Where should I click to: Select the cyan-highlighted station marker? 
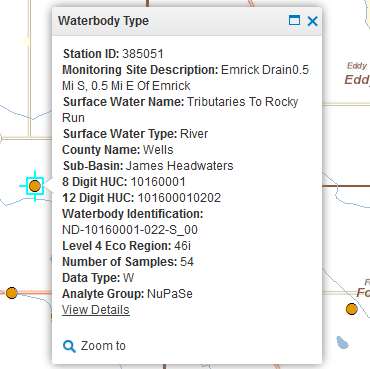(x=35, y=186)
